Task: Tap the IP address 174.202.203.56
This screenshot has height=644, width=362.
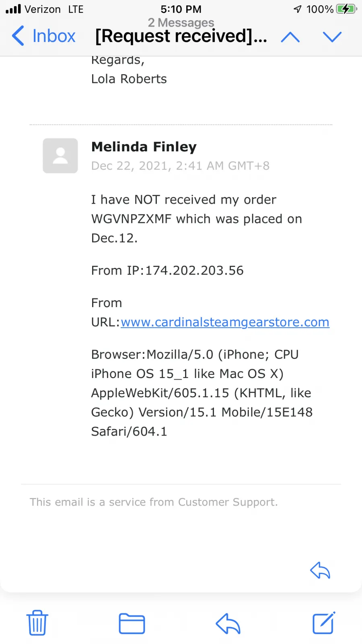Action: (194, 270)
